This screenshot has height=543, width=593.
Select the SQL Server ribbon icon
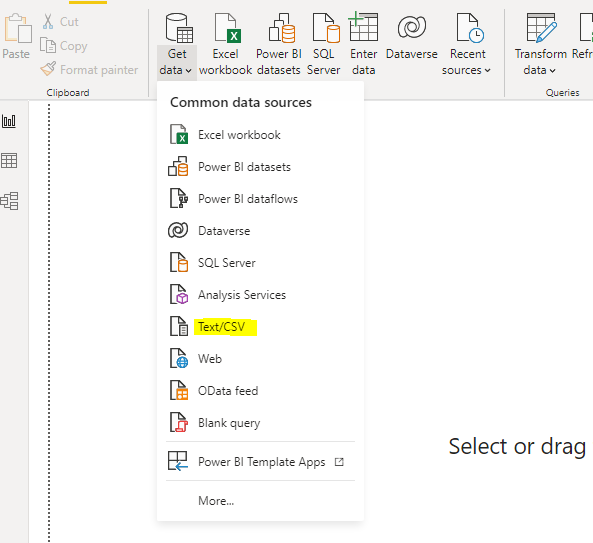[324, 44]
